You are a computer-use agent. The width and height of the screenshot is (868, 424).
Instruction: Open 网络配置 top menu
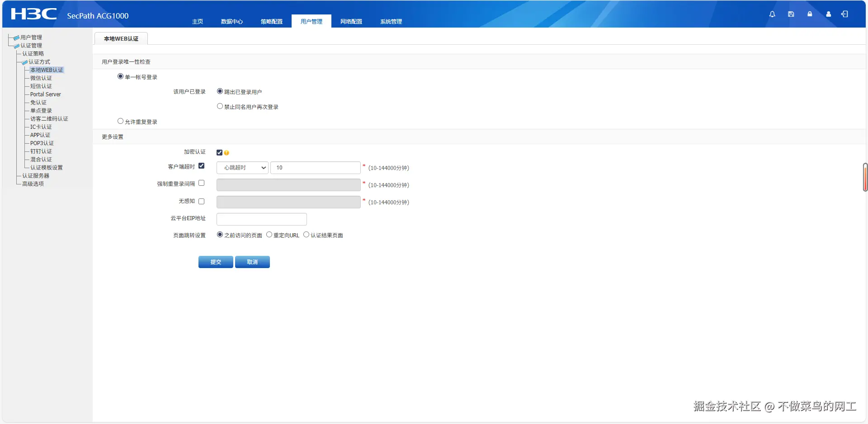(x=351, y=21)
